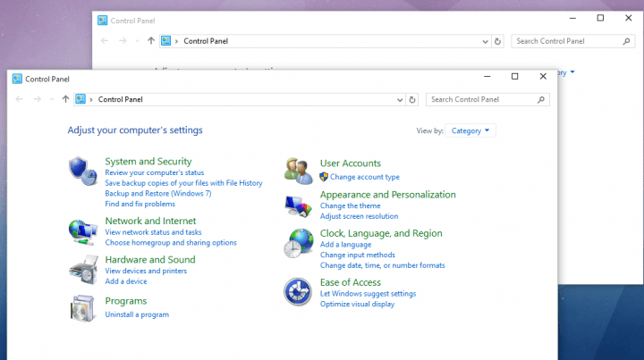Click the Control Panel icon in front address bar
Image resolution: width=644 pixels, height=360 pixels.
[80, 99]
